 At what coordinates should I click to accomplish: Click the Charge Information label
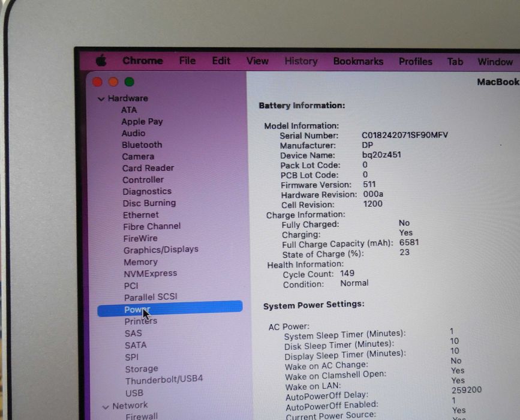point(305,215)
